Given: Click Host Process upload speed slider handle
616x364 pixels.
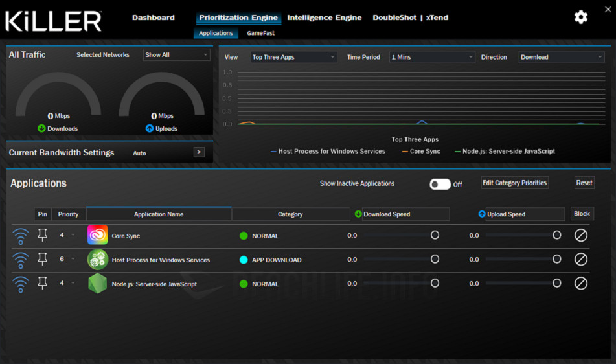Looking at the screenshot, I should point(556,259).
